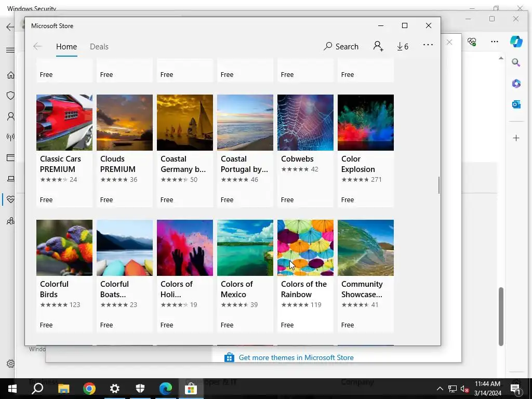Open Downloads and updates showing 6
The height and width of the screenshot is (399, 532).
(x=403, y=46)
